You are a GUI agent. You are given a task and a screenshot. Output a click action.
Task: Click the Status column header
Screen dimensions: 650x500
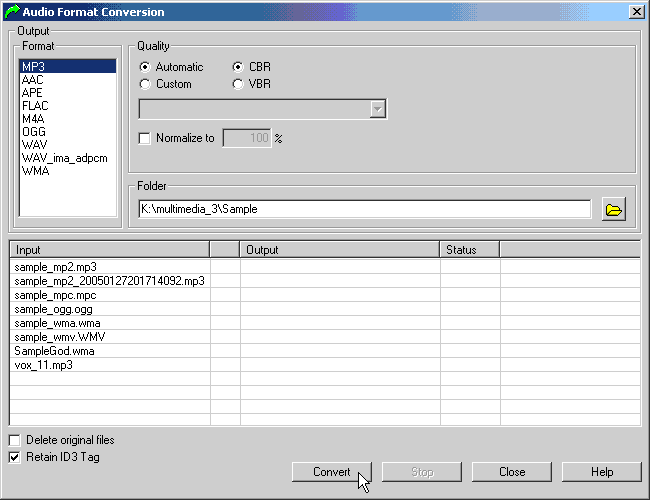[x=470, y=250]
